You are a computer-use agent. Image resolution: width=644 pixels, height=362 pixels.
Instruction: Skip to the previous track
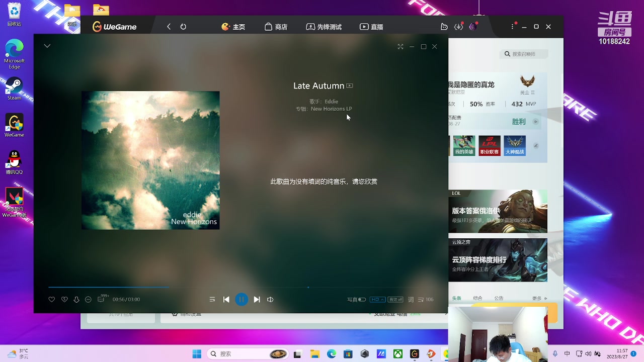coord(226,300)
